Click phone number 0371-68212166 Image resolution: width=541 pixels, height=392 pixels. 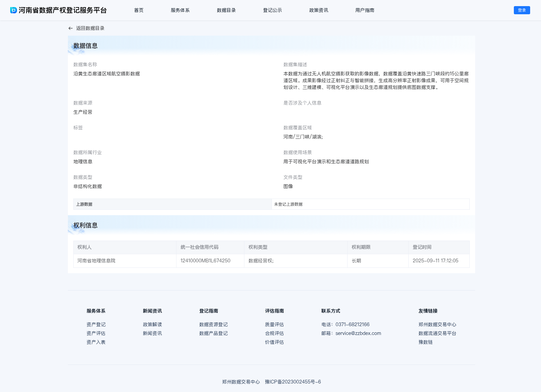click(353, 324)
